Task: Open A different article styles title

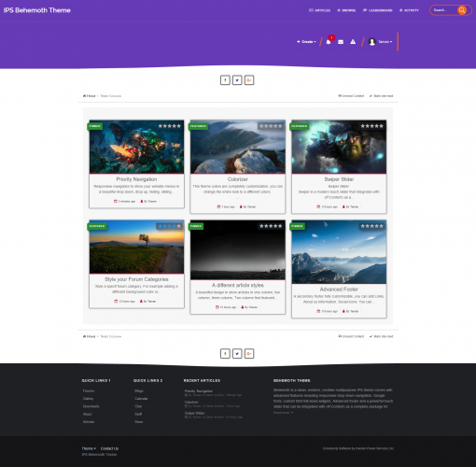Action: coord(238,285)
